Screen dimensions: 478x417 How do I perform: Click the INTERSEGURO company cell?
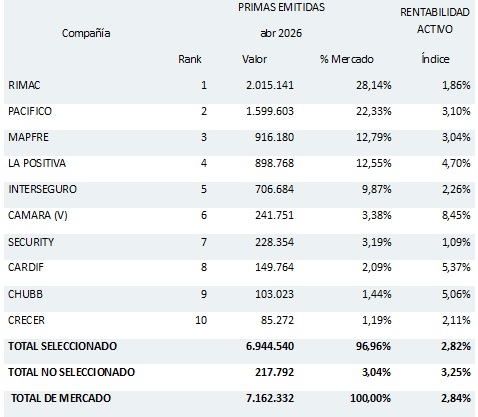42,189
